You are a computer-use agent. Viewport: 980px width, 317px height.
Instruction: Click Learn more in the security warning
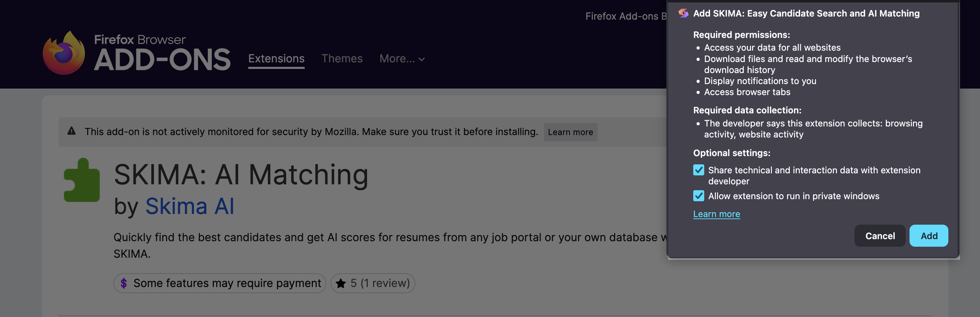point(570,132)
